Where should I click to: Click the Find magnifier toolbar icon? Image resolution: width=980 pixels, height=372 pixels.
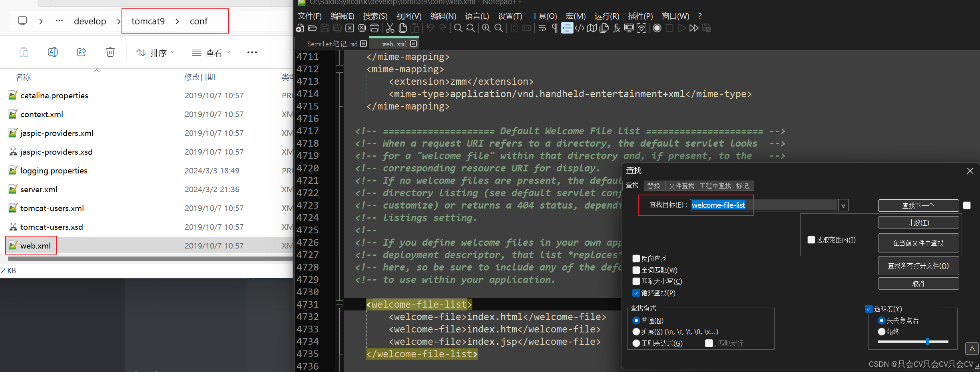pyautogui.click(x=458, y=28)
